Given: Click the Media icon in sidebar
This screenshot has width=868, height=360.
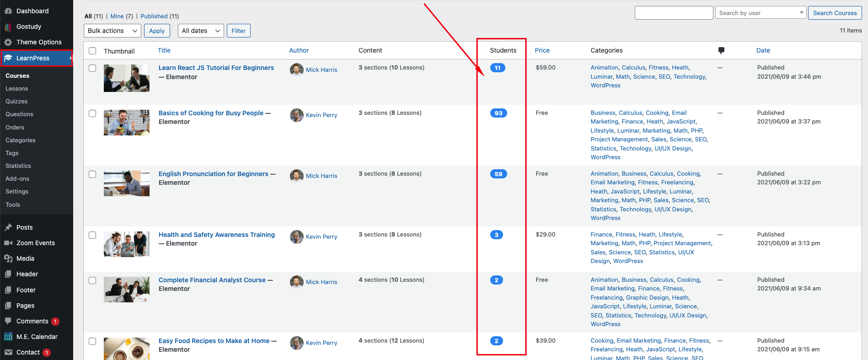Looking at the screenshot, I should 8,258.
